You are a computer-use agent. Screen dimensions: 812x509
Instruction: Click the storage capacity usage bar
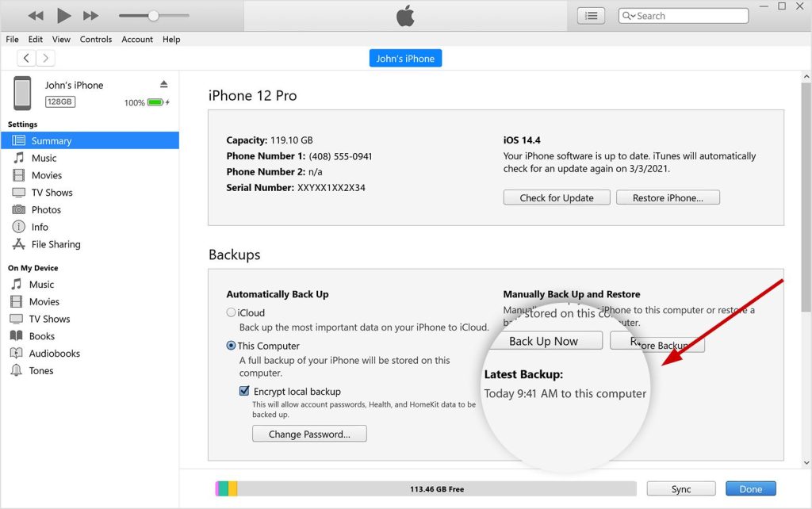tap(426, 489)
